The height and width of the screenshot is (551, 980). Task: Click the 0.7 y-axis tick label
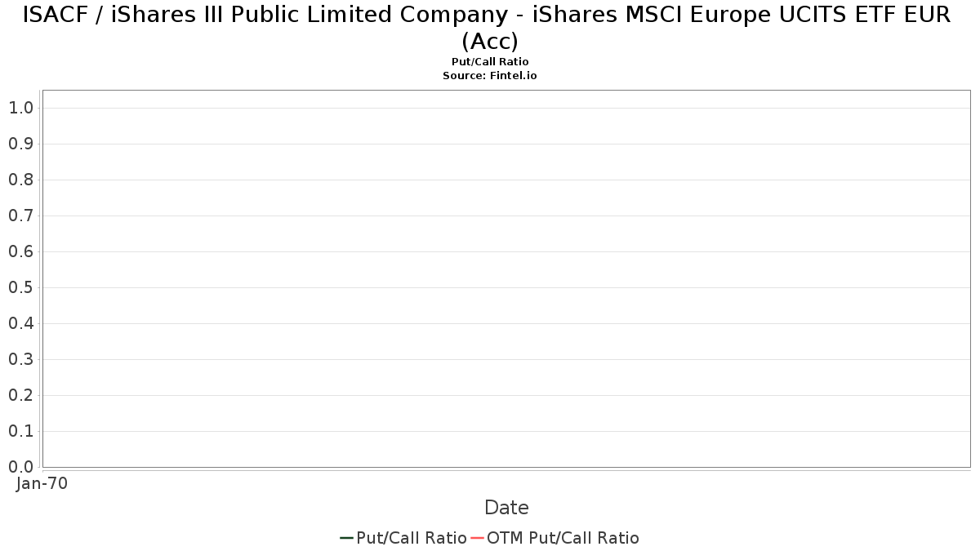point(21,216)
